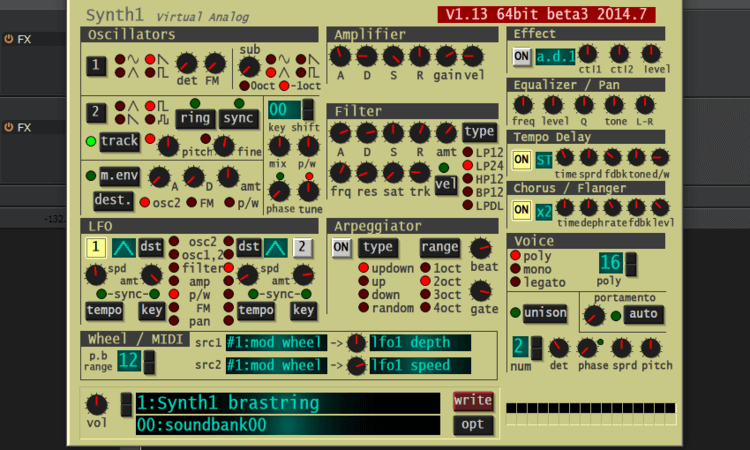Click the LFO 1 triangle waveform icon

(x=125, y=247)
